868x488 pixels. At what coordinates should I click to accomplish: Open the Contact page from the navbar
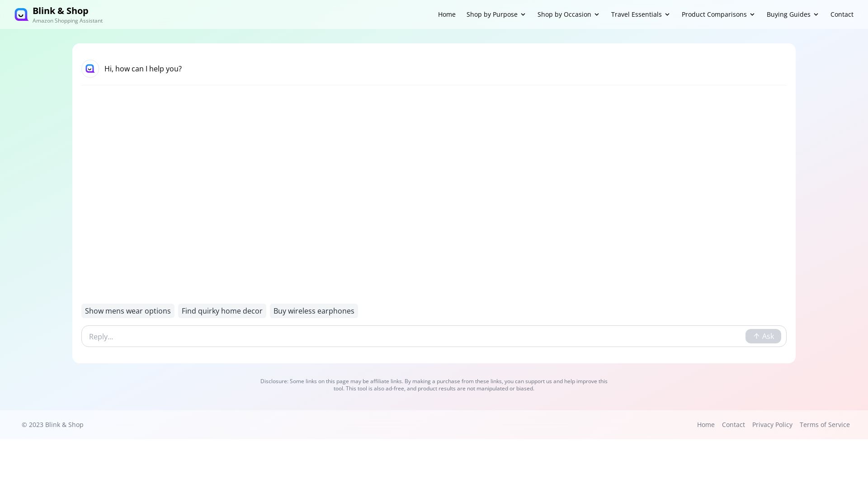point(842,14)
